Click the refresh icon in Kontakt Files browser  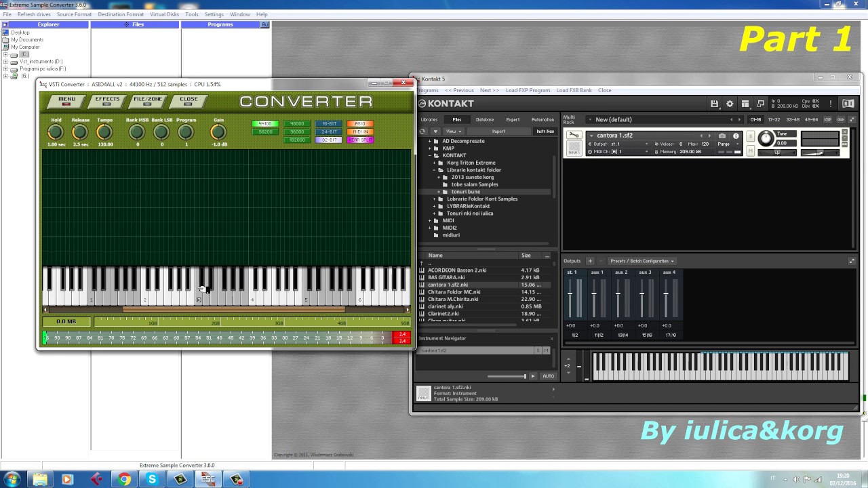(422, 131)
